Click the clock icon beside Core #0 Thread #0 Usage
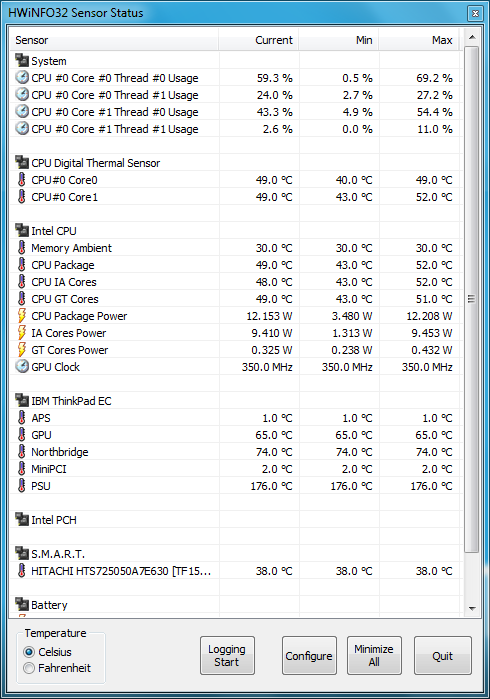The width and height of the screenshot is (490, 699). click(22, 77)
